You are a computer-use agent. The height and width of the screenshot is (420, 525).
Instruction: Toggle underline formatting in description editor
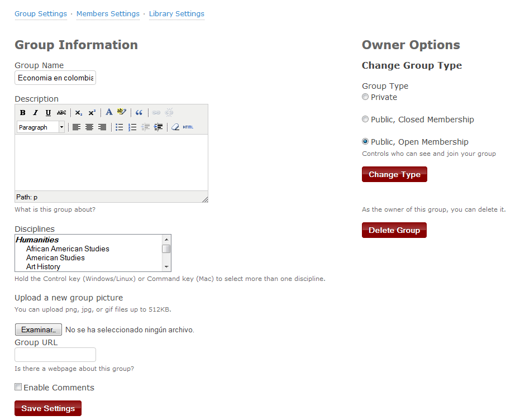48,112
